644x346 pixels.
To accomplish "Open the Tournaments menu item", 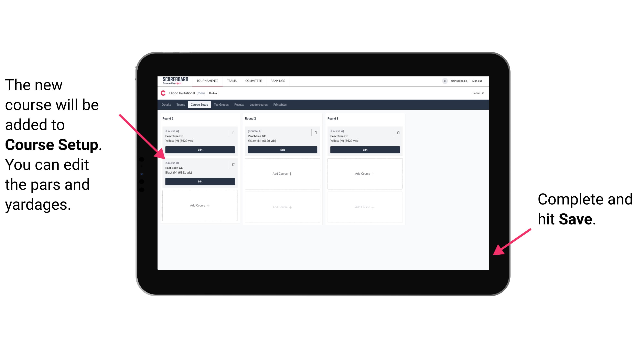I will (x=208, y=81).
